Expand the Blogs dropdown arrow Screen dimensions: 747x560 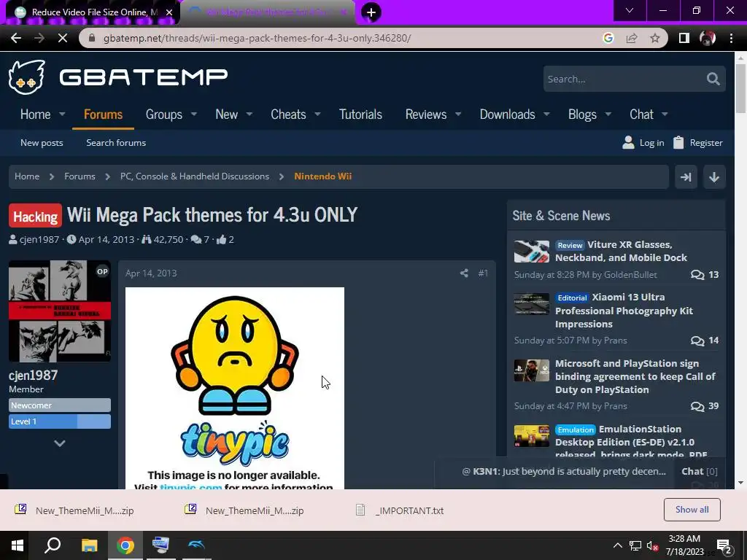coord(608,114)
